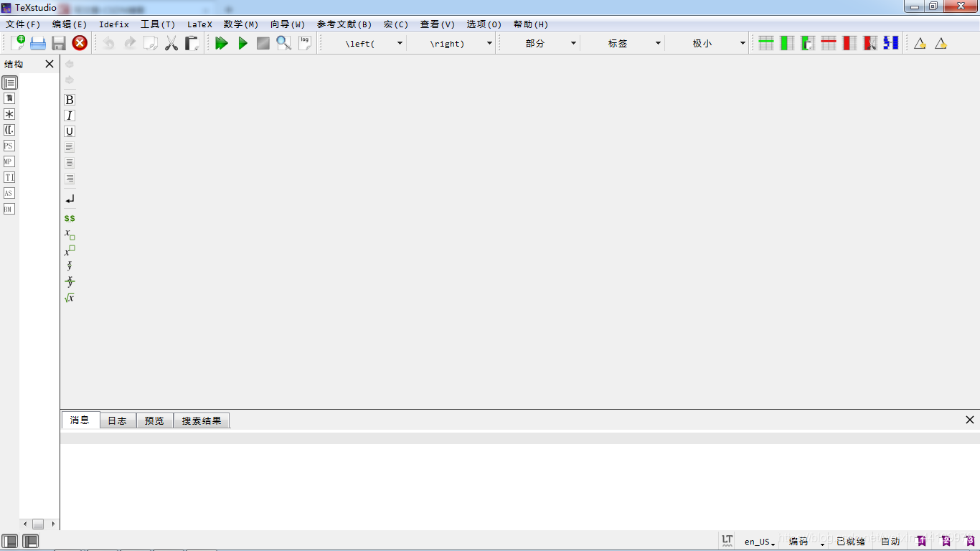Insert superscript with x-superscript icon
Image resolution: width=980 pixels, height=551 pixels.
70,250
